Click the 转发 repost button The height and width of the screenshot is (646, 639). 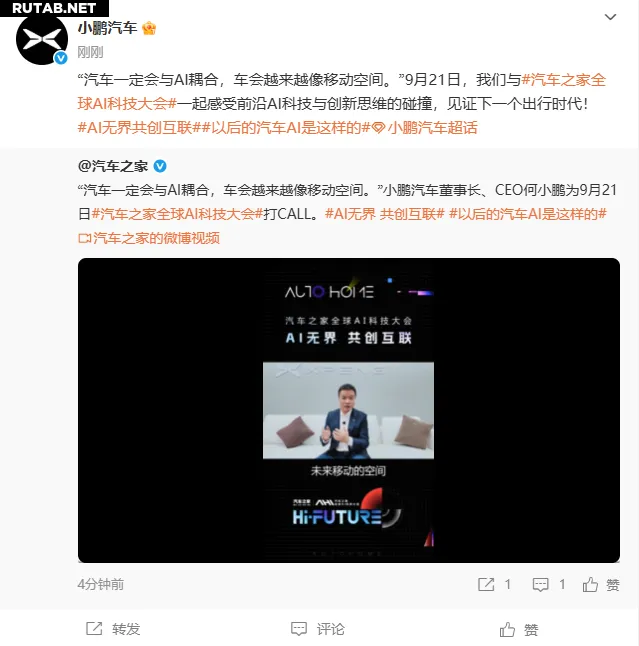tap(113, 629)
